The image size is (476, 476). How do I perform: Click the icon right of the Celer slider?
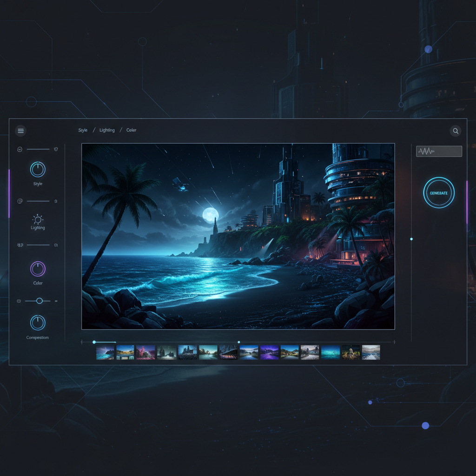[x=56, y=245]
